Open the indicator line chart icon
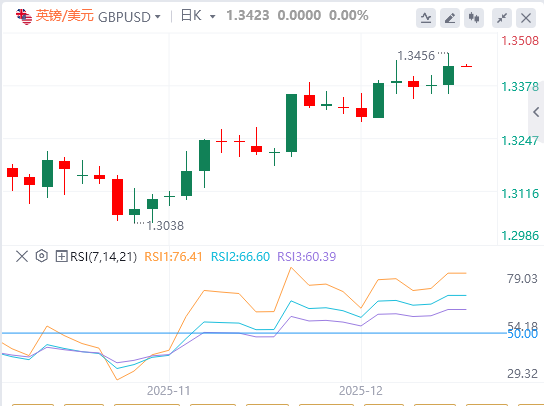Viewport: 544px width, 406px height. point(426,18)
